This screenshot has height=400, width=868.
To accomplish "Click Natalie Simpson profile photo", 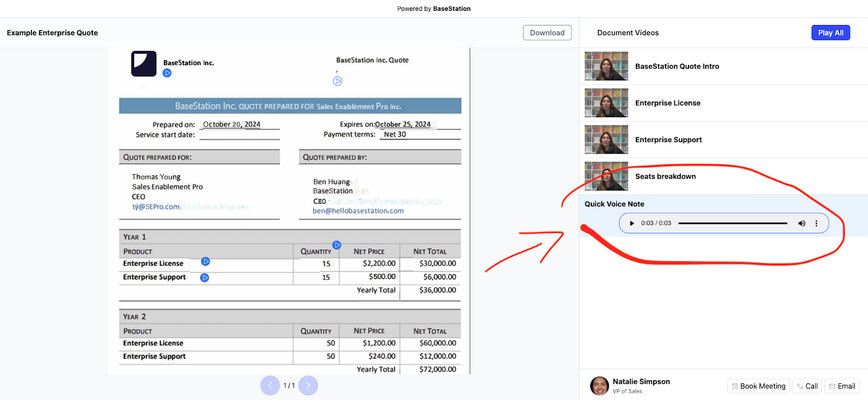I will pos(599,386).
